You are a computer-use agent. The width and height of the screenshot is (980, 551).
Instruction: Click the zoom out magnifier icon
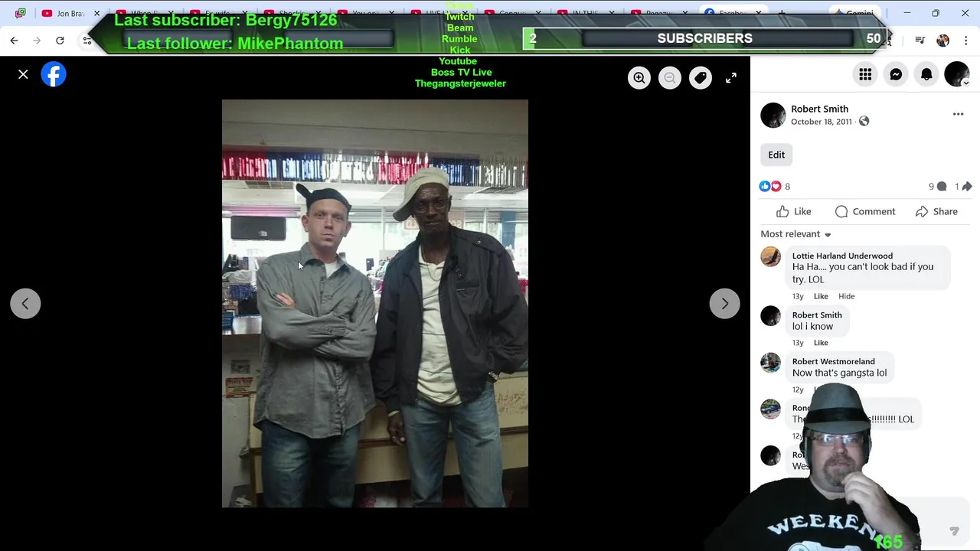click(x=670, y=77)
